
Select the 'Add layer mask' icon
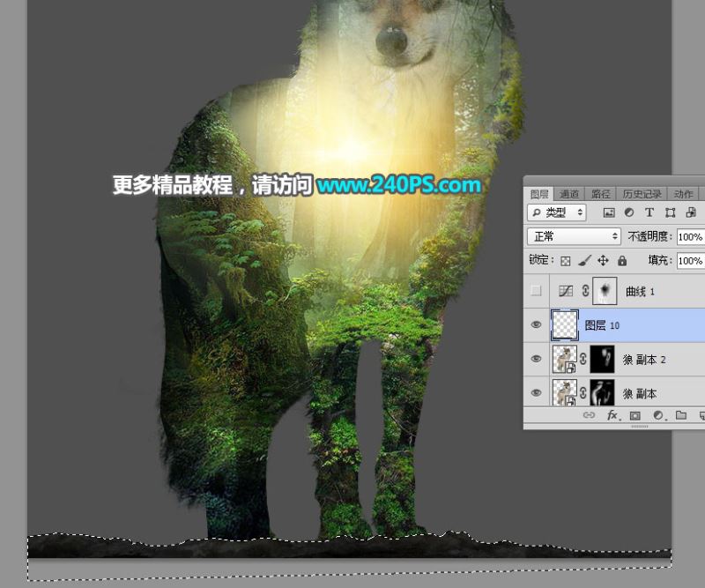[636, 415]
